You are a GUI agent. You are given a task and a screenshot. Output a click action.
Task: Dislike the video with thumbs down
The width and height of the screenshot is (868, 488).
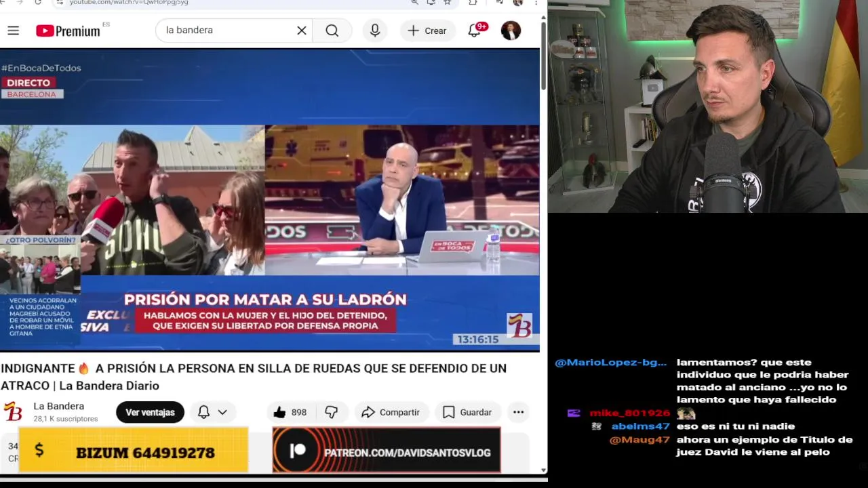coord(332,412)
